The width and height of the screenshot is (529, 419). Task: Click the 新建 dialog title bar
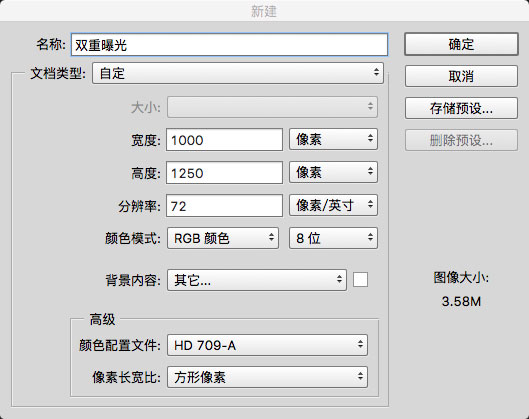tap(264, 11)
